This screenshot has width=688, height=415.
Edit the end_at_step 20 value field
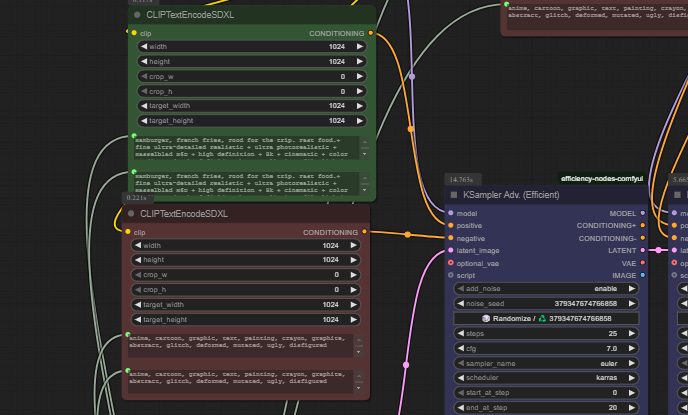tap(546, 408)
